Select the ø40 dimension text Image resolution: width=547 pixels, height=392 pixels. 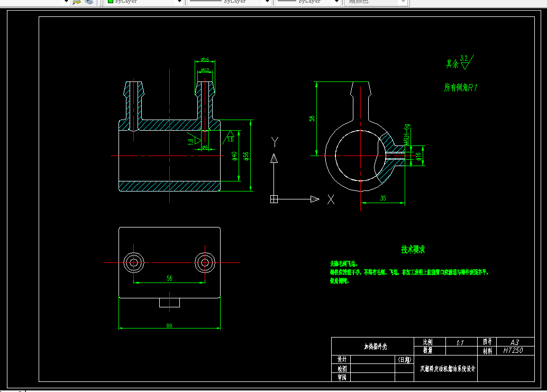click(234, 156)
